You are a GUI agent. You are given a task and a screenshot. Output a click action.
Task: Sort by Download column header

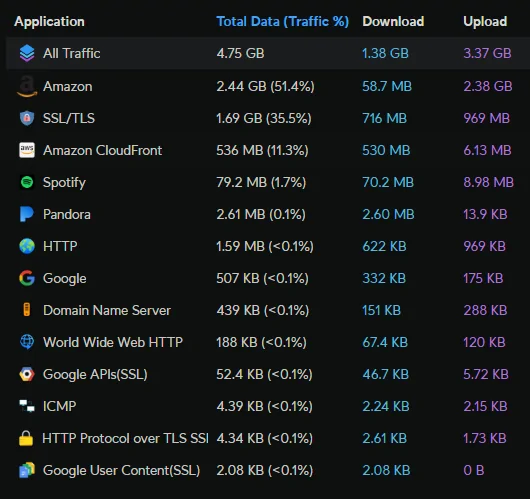pos(393,22)
